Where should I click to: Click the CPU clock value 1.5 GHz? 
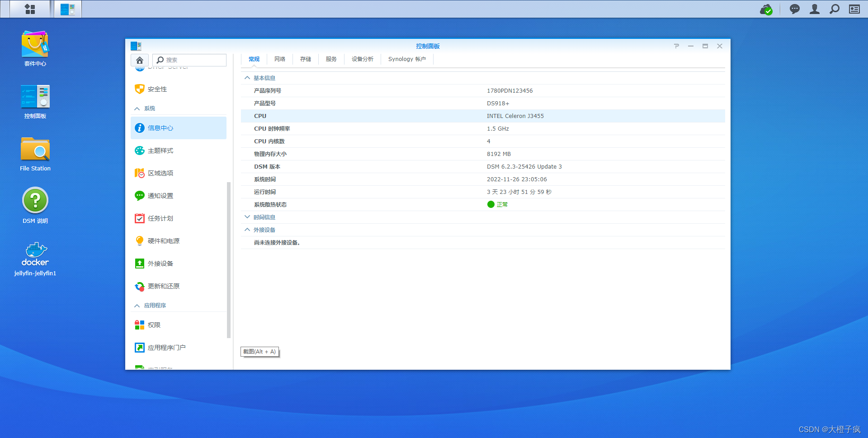(x=498, y=129)
